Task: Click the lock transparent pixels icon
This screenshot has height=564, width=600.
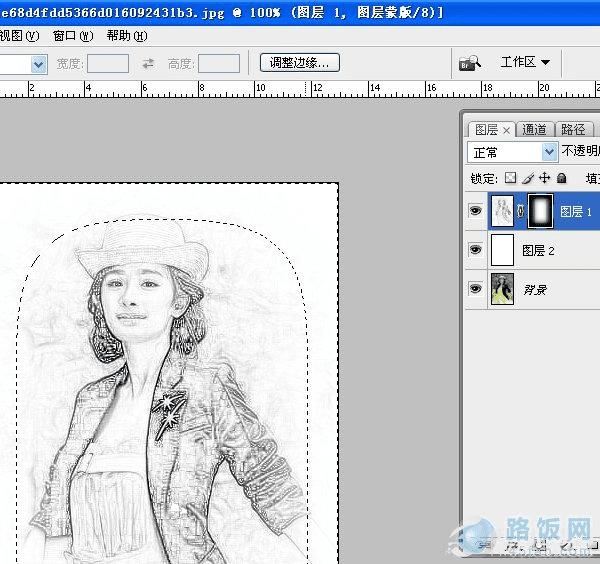Action: [510, 178]
